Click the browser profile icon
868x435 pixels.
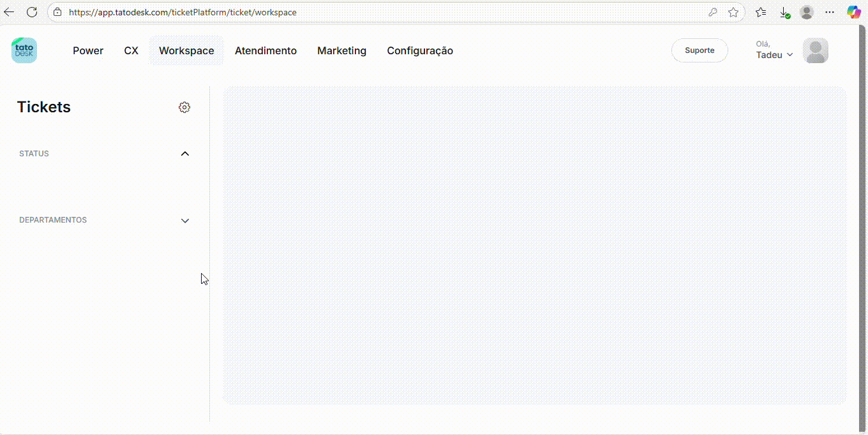click(807, 12)
